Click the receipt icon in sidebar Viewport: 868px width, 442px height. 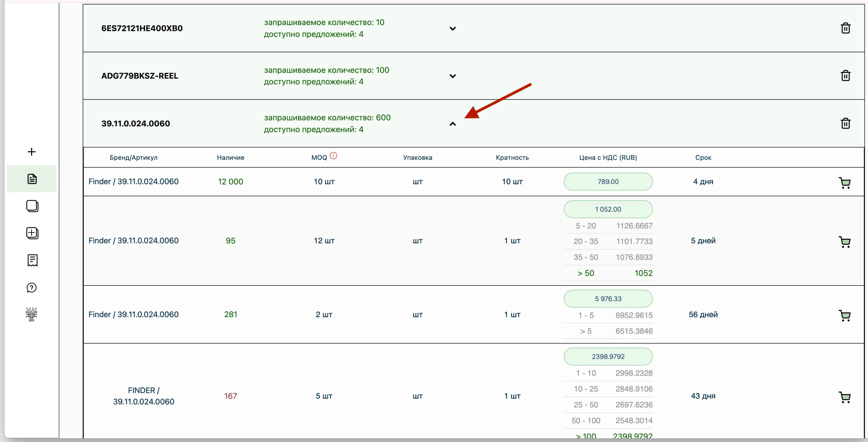pyautogui.click(x=32, y=260)
